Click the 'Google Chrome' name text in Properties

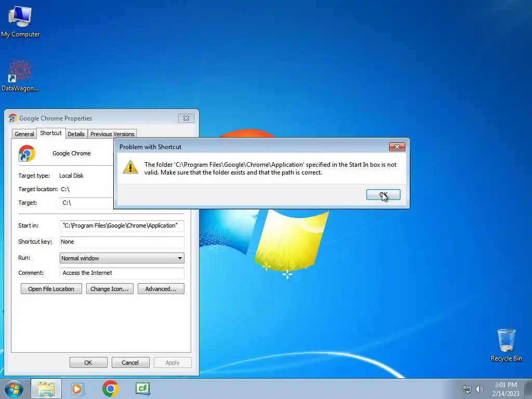[x=72, y=153]
